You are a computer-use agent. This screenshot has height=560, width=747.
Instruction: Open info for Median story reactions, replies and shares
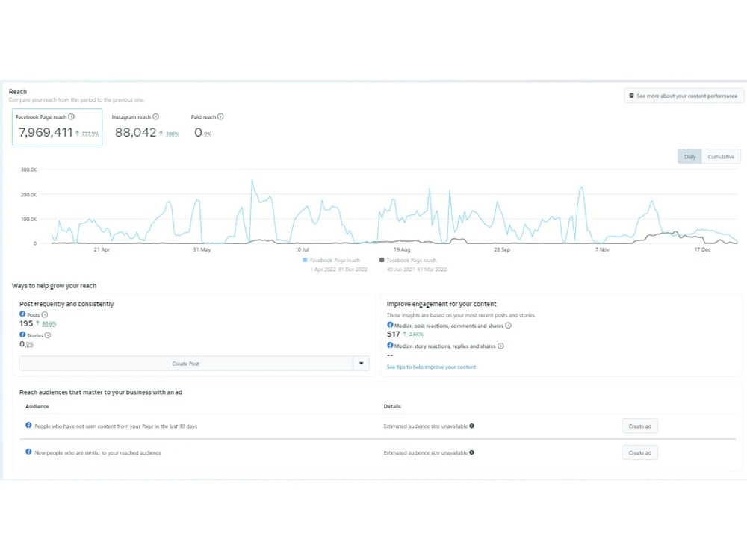500,346
